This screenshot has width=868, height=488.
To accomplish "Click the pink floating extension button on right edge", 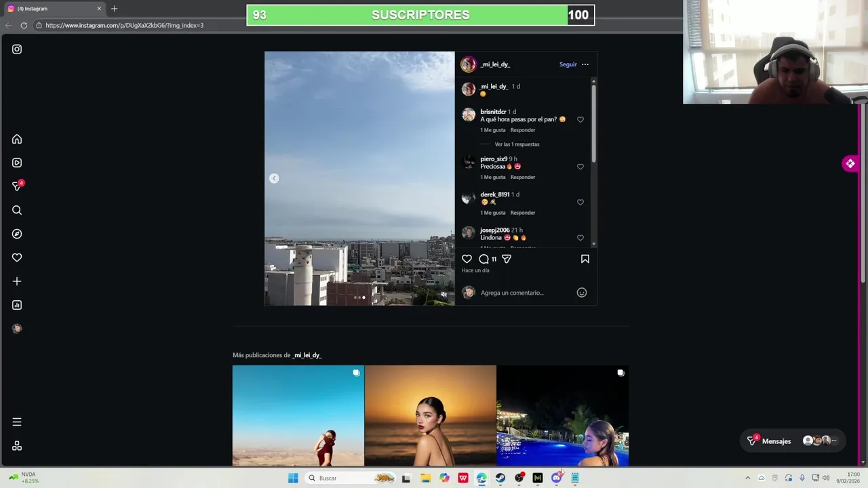I will click(850, 163).
